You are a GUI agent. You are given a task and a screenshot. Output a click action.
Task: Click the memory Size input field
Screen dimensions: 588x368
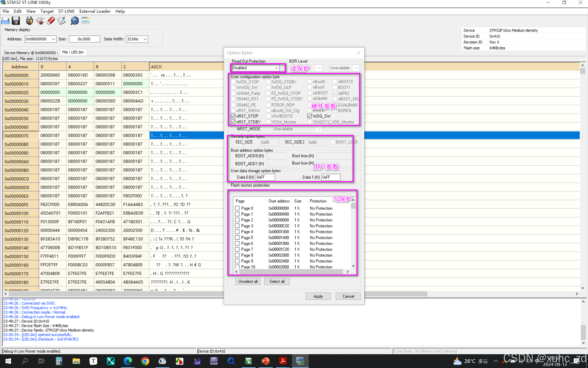(84, 39)
